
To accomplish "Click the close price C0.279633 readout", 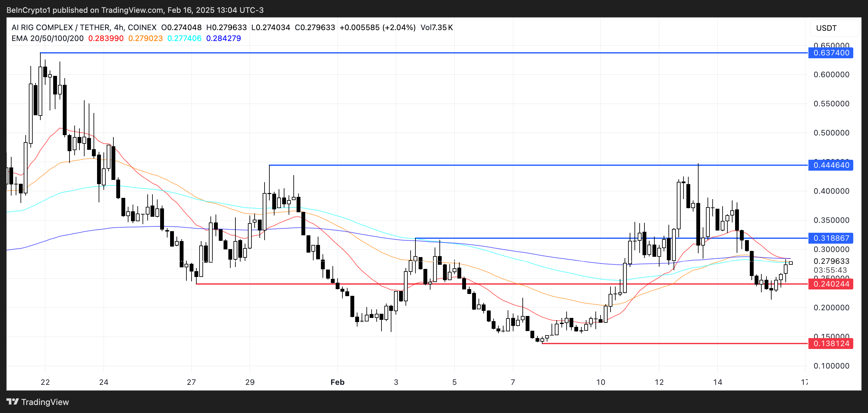I will click(x=315, y=27).
